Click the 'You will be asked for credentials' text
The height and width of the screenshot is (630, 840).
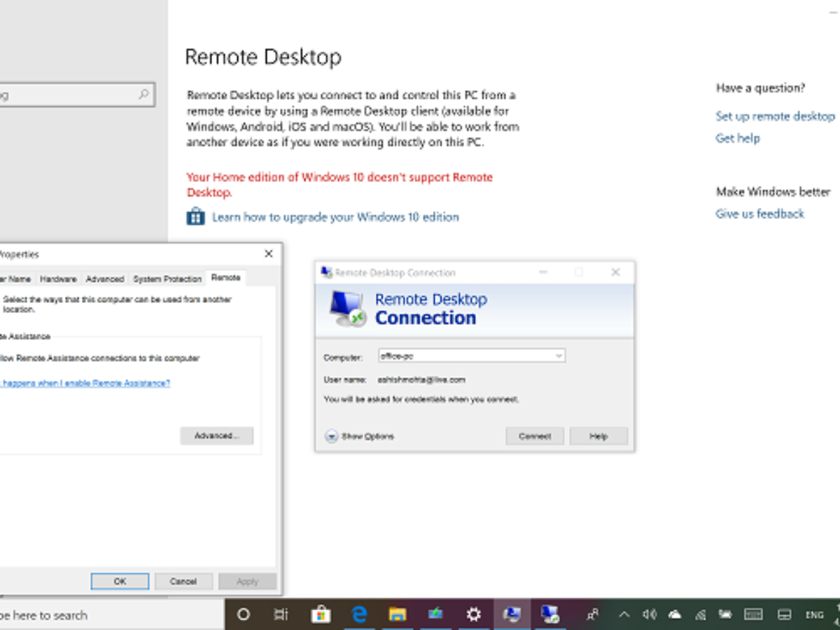pos(421,399)
